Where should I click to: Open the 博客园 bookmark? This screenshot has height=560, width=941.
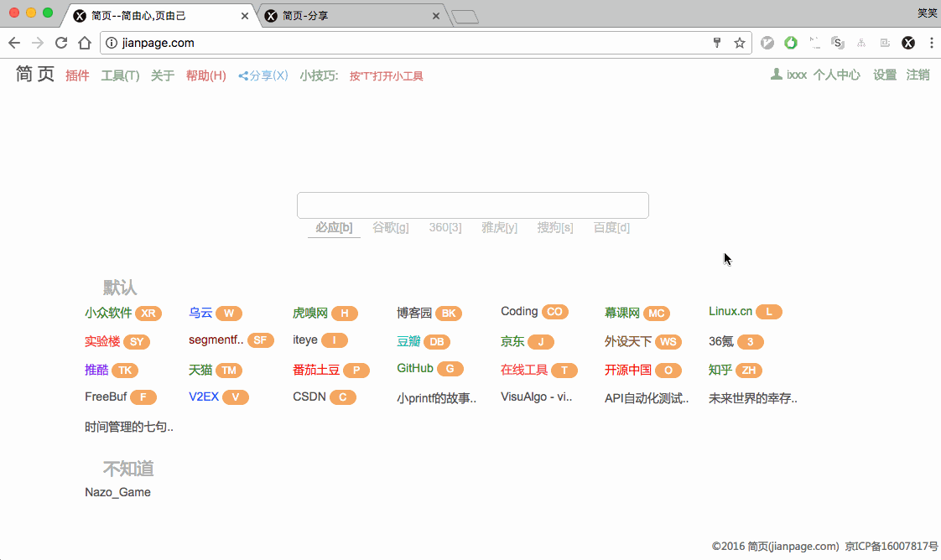(x=414, y=313)
